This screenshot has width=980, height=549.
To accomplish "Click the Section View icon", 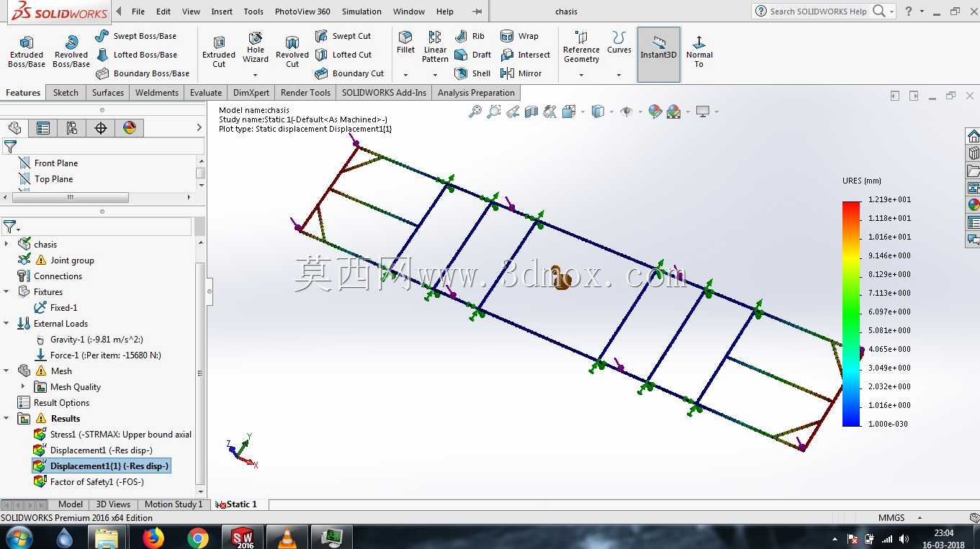I will tap(531, 112).
